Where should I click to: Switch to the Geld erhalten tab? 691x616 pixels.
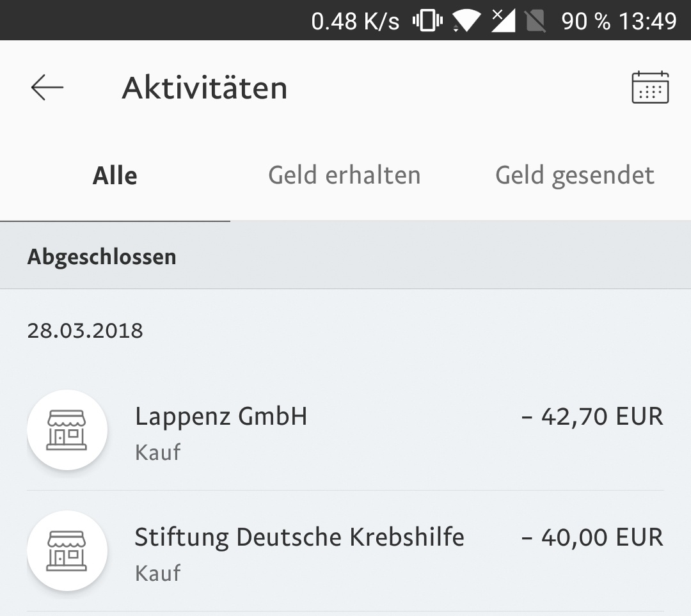[345, 176]
